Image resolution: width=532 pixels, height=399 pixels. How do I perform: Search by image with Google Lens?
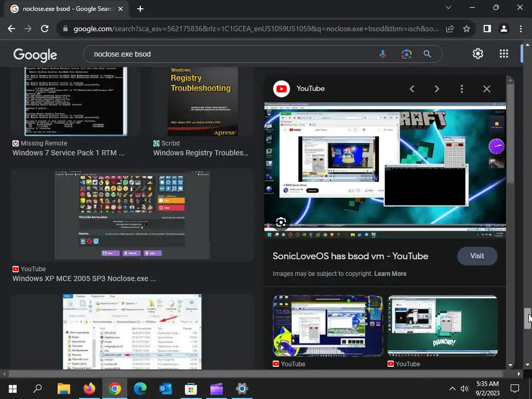tap(406, 54)
